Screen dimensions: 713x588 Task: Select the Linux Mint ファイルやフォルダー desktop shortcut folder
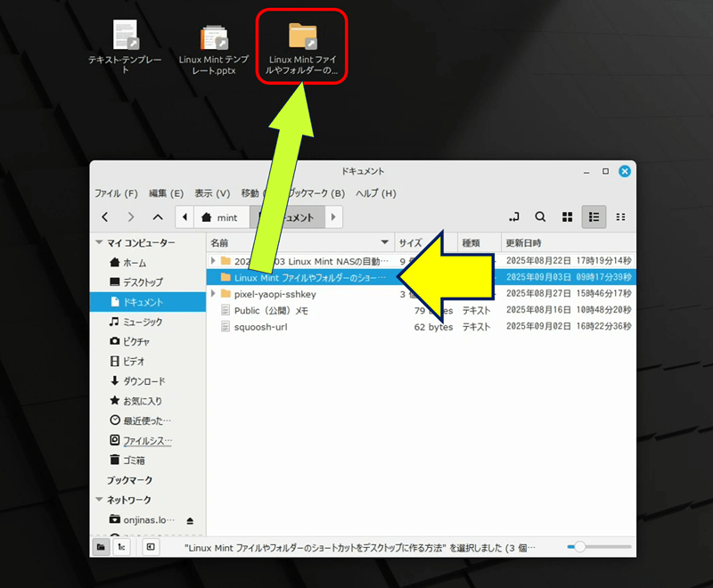tap(302, 48)
